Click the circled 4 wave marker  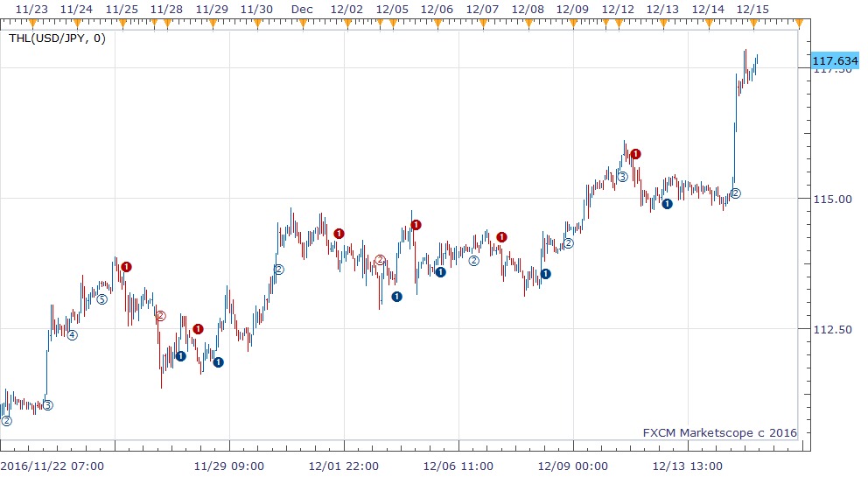pos(73,335)
